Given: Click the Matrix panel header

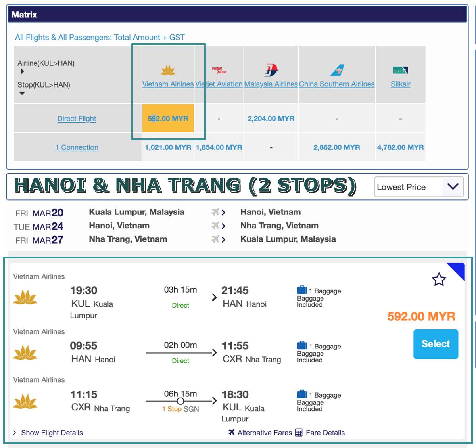Looking at the screenshot, I should click(237, 15).
